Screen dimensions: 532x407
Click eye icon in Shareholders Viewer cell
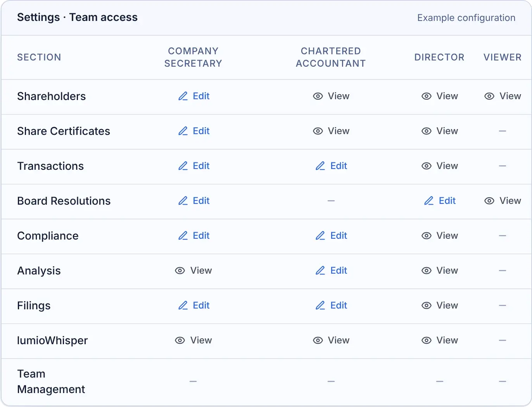point(489,96)
